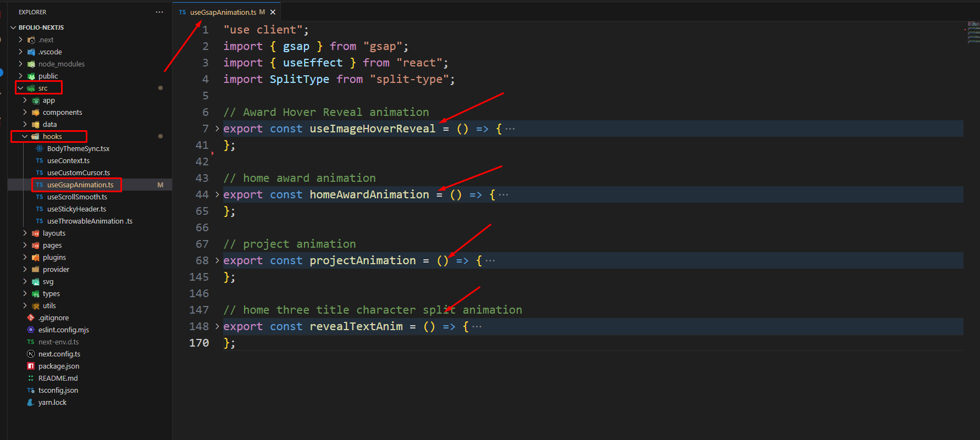Unfold the useImageHoverReveal function at line 7
Screen dimensions: 980x440
217,129
